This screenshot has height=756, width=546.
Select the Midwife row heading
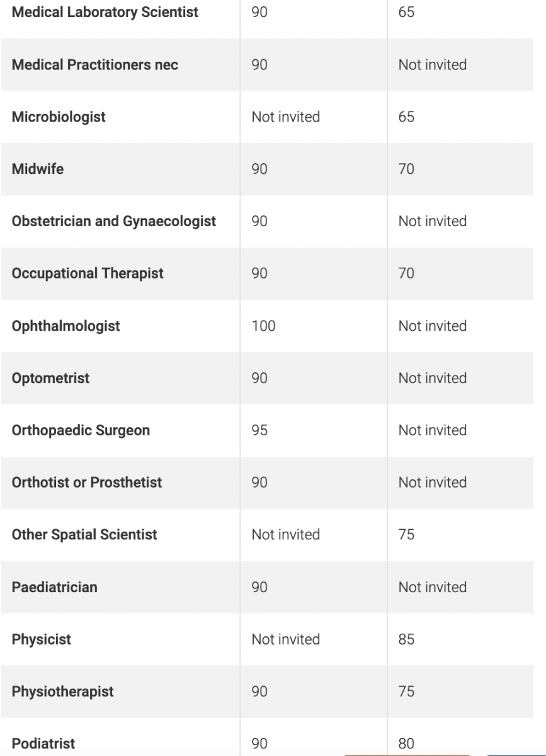(x=38, y=169)
